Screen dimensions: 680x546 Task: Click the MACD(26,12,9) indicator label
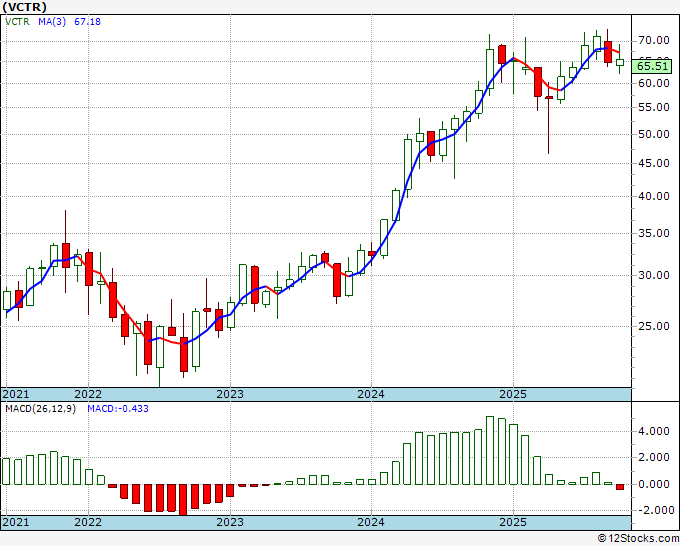coord(40,409)
